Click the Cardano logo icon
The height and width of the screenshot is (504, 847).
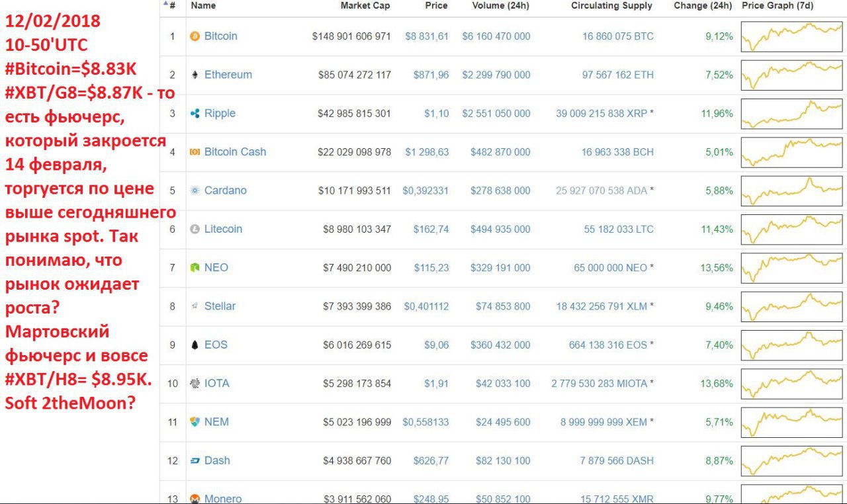(x=195, y=190)
